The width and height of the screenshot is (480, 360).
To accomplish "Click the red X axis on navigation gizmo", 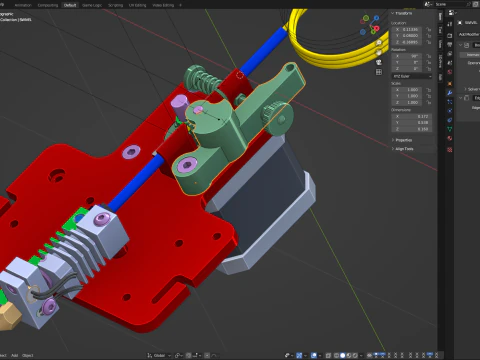I will (376, 29).
